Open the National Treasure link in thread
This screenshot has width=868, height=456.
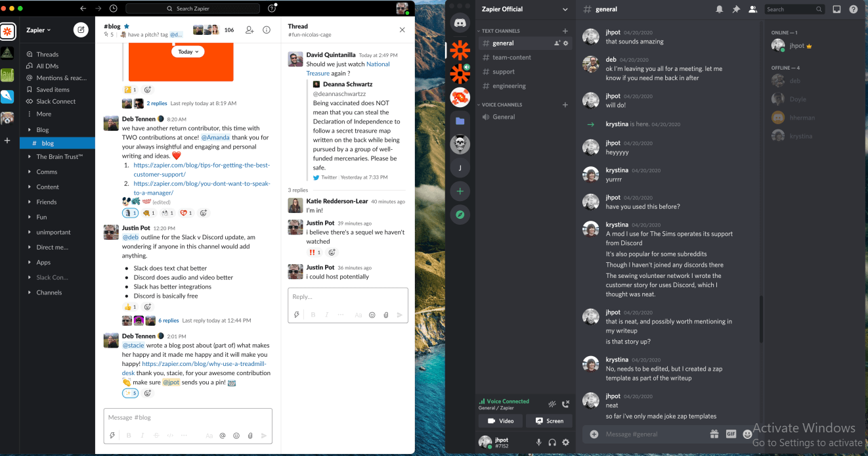coord(378,64)
